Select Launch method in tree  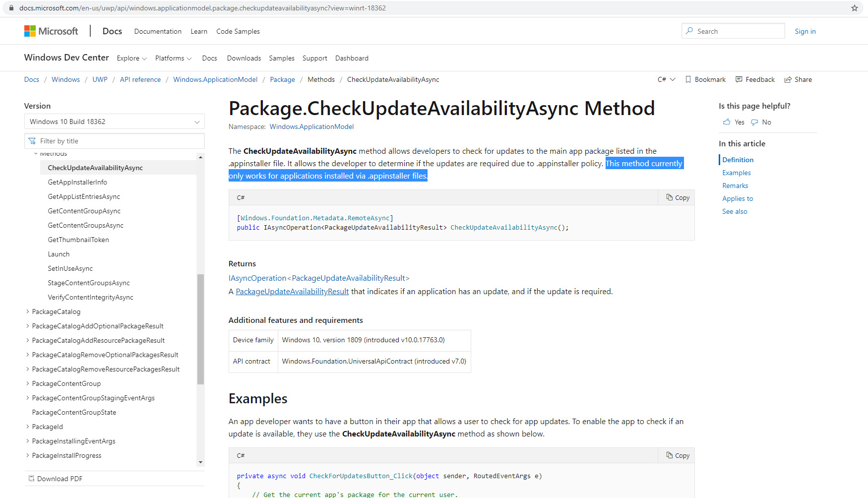pyautogui.click(x=59, y=254)
